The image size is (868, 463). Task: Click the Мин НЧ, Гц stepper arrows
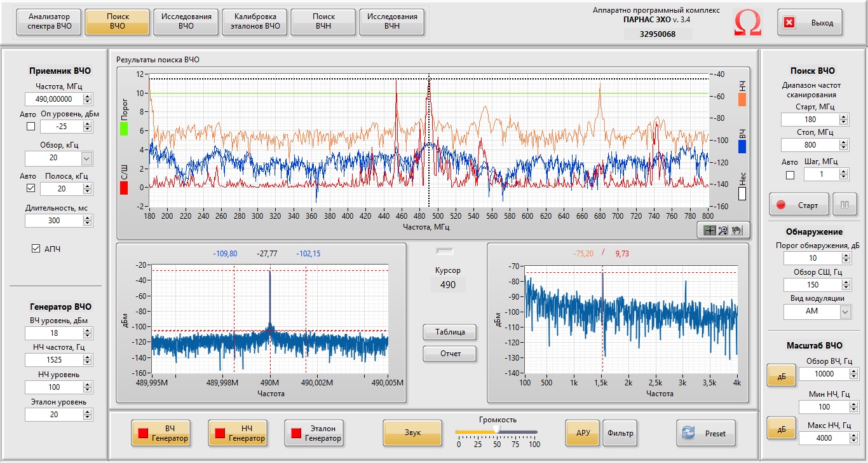pyautogui.click(x=853, y=407)
